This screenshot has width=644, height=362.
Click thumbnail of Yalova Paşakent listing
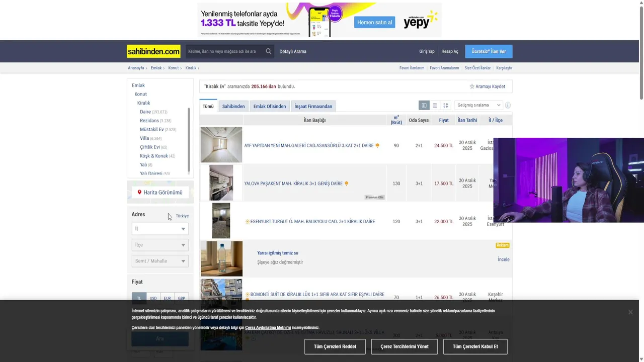[221, 183]
